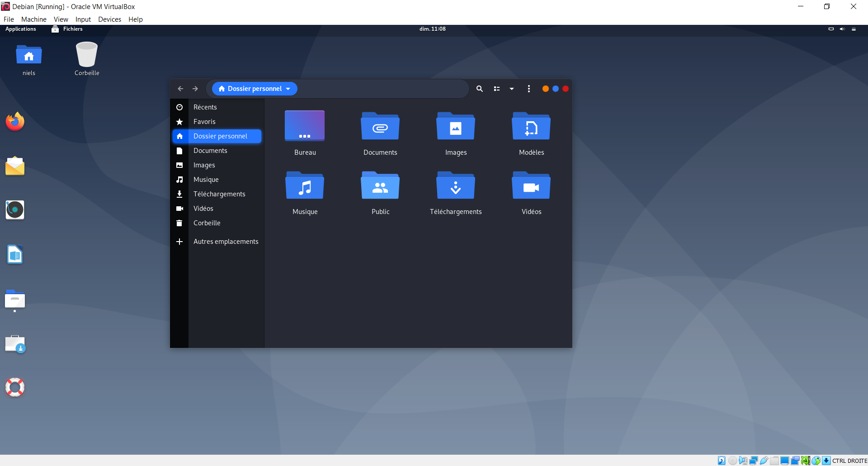
Task: Open the three-dot menu in Files
Action: pos(529,89)
